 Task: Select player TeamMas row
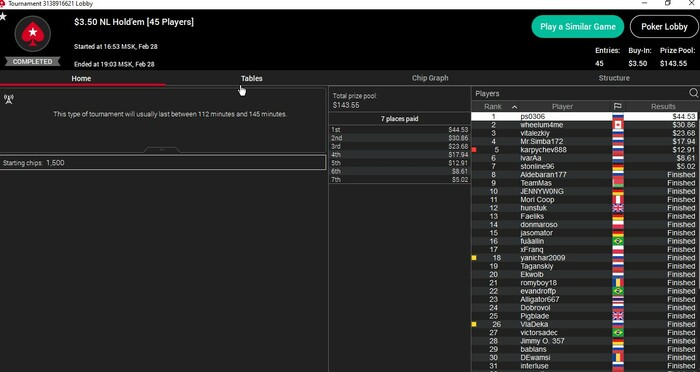(x=584, y=183)
